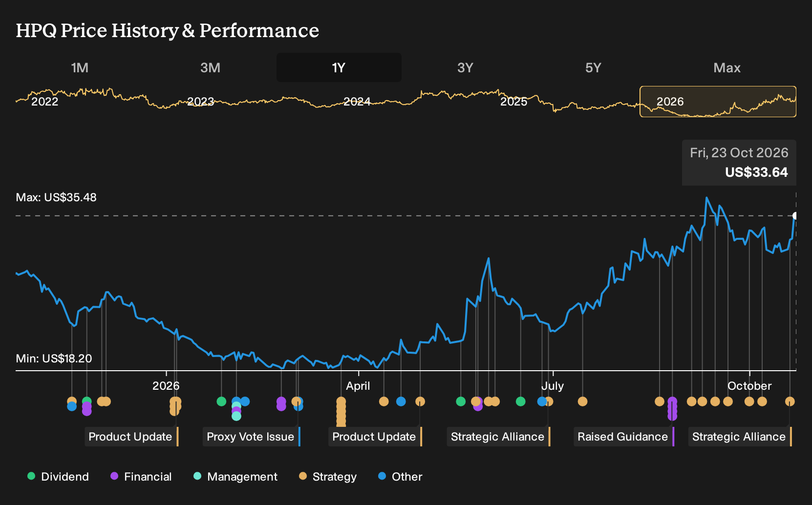Toggle the Strategy legend filter
Image resolution: width=812 pixels, height=505 pixels.
(328, 477)
